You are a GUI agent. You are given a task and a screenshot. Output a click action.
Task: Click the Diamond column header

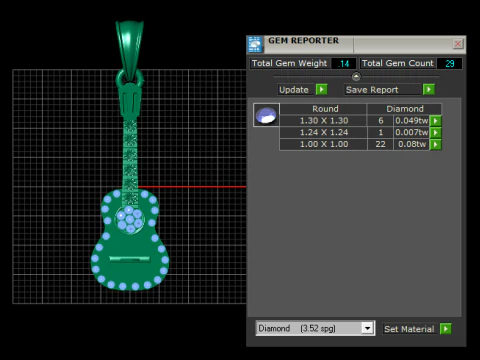click(404, 109)
